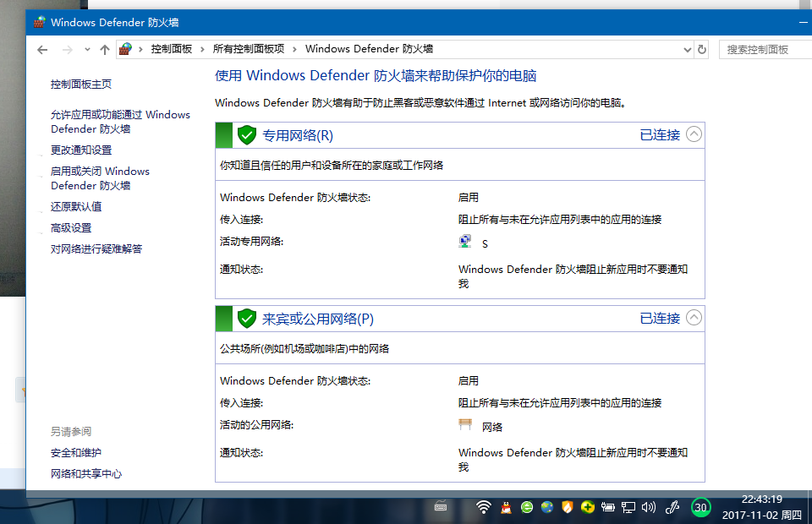This screenshot has height=524, width=812.
Task: Open yellow-green plus tray icon
Action: (587, 507)
